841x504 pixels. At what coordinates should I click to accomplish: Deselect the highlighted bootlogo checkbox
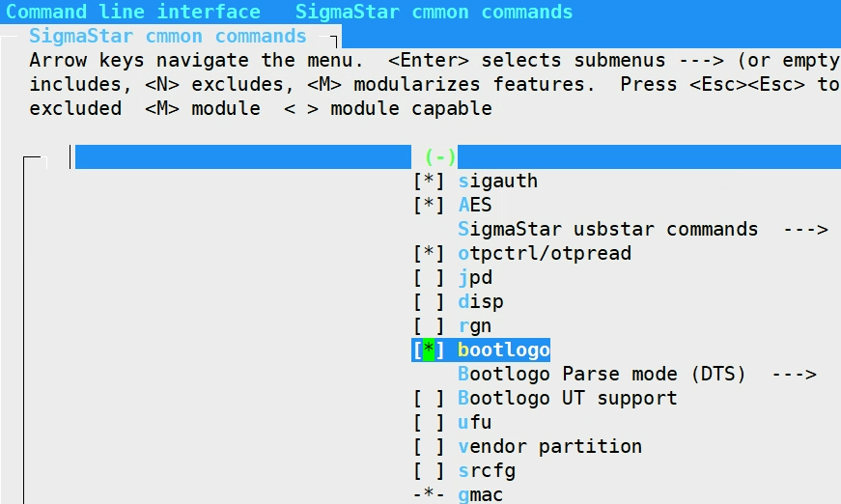(x=429, y=350)
